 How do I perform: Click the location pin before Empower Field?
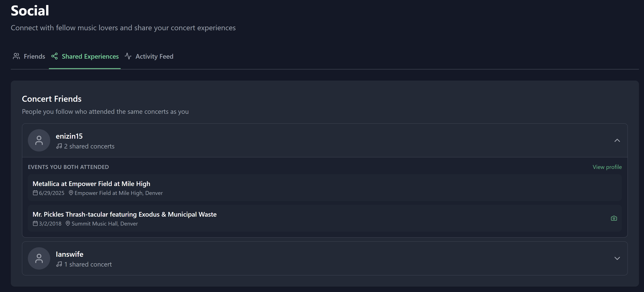pyautogui.click(x=71, y=193)
